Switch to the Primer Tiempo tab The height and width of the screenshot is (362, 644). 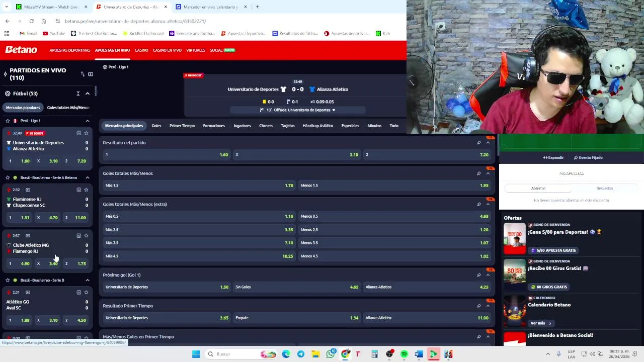(x=182, y=126)
